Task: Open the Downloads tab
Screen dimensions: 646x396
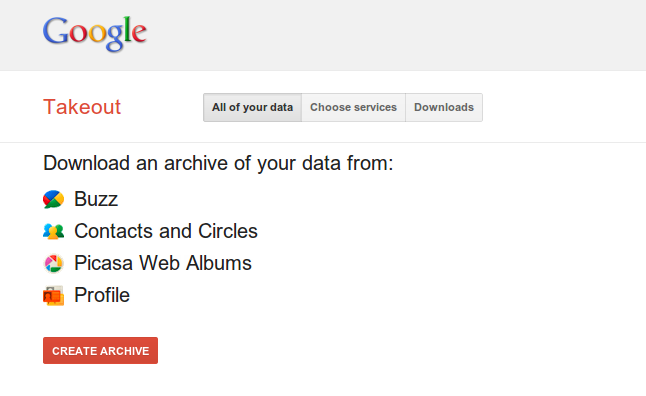Action: tap(444, 108)
